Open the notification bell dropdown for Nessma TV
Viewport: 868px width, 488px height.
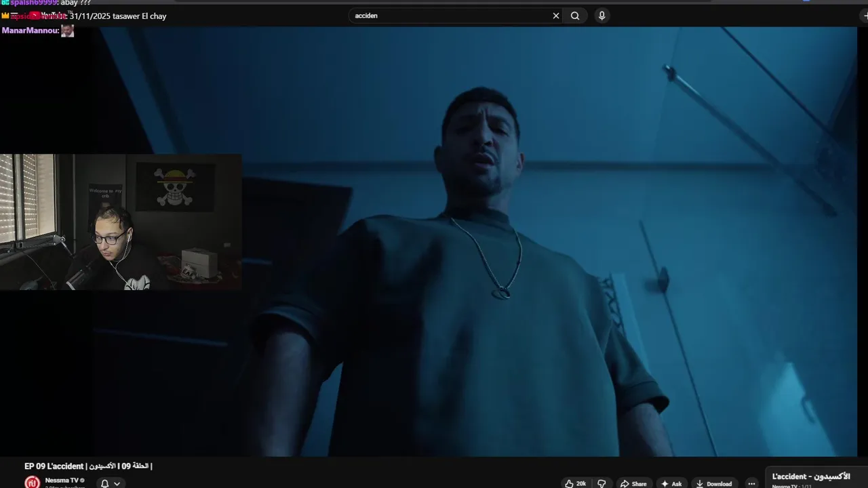pos(110,483)
